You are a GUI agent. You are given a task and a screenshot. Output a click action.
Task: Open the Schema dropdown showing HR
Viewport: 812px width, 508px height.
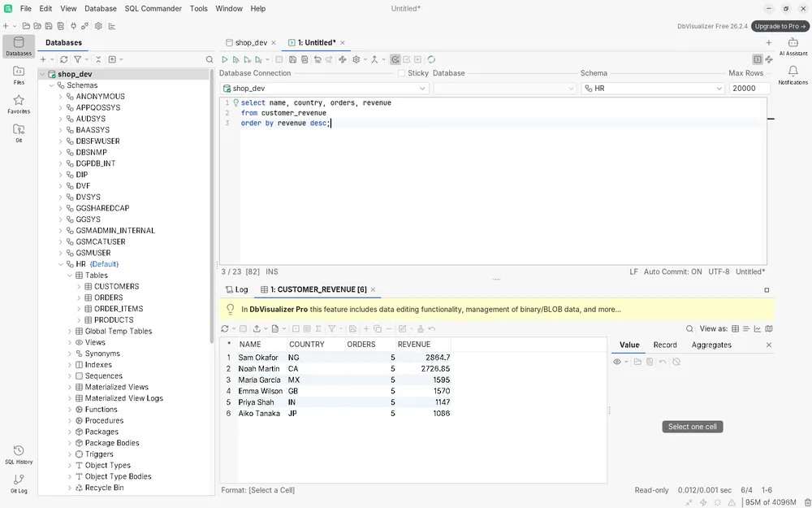(653, 89)
